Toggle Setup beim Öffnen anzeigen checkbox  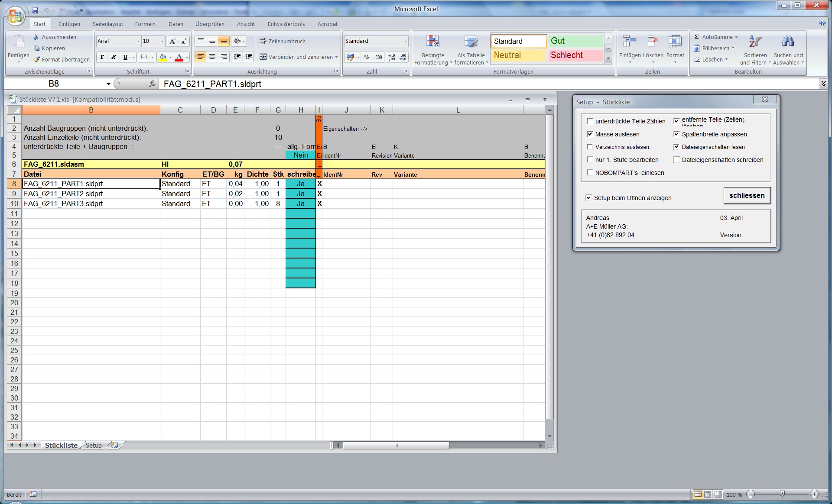[588, 198]
